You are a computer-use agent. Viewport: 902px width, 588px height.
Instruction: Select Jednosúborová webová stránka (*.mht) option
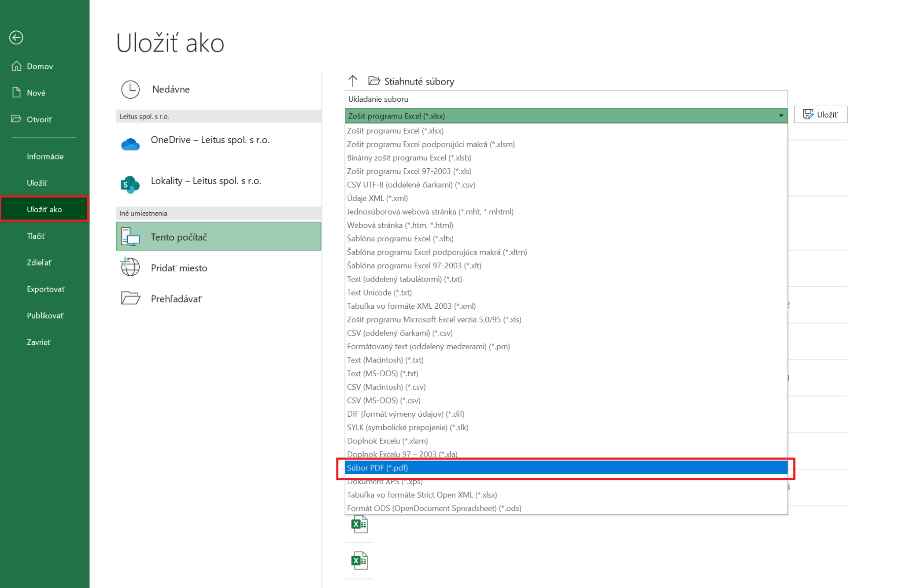[566, 211]
